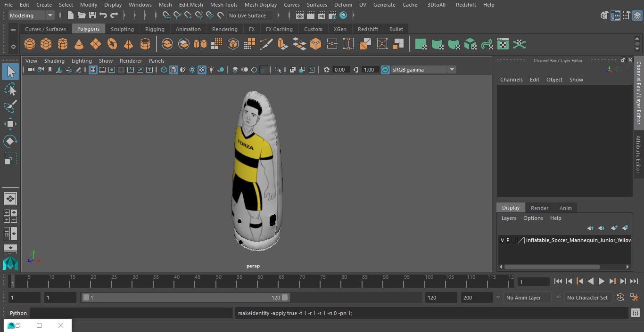Click the Select tool arrow

pyautogui.click(x=10, y=72)
